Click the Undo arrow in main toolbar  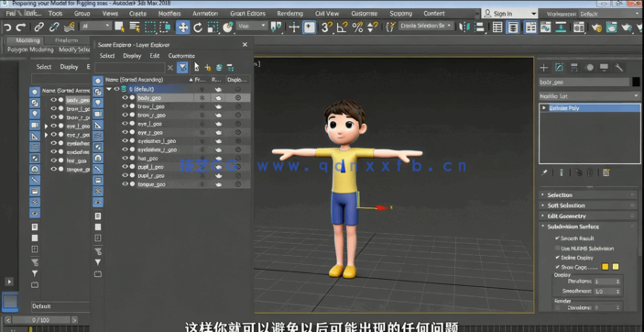[x=7, y=28]
